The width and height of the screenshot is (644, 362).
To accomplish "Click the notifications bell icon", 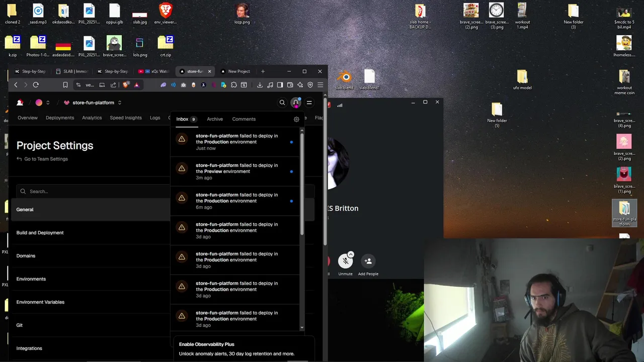I will pos(296,103).
